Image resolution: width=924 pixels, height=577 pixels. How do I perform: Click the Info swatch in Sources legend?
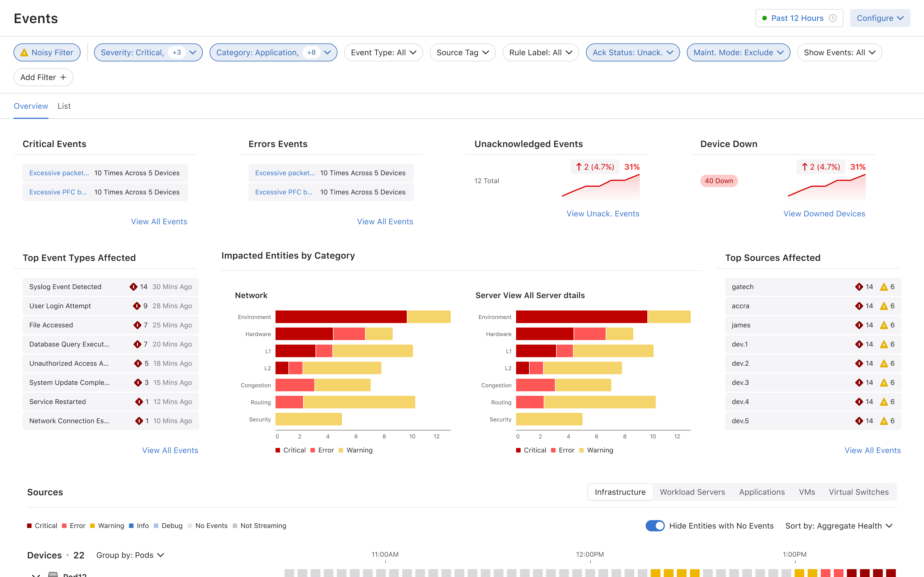pos(131,526)
